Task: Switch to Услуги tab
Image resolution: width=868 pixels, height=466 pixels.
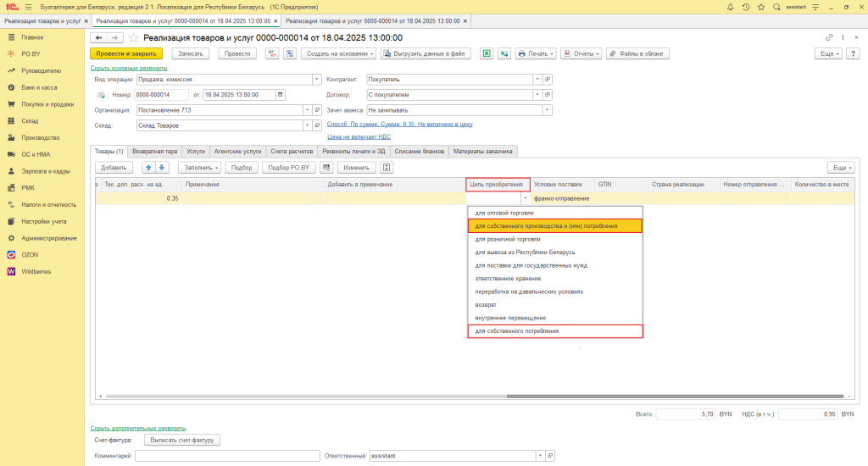Action: coord(196,151)
